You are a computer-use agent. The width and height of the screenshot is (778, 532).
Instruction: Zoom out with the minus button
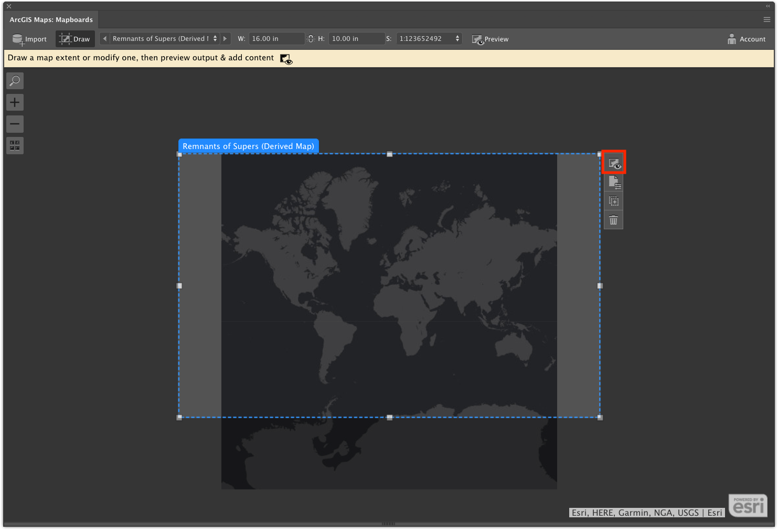pyautogui.click(x=15, y=124)
